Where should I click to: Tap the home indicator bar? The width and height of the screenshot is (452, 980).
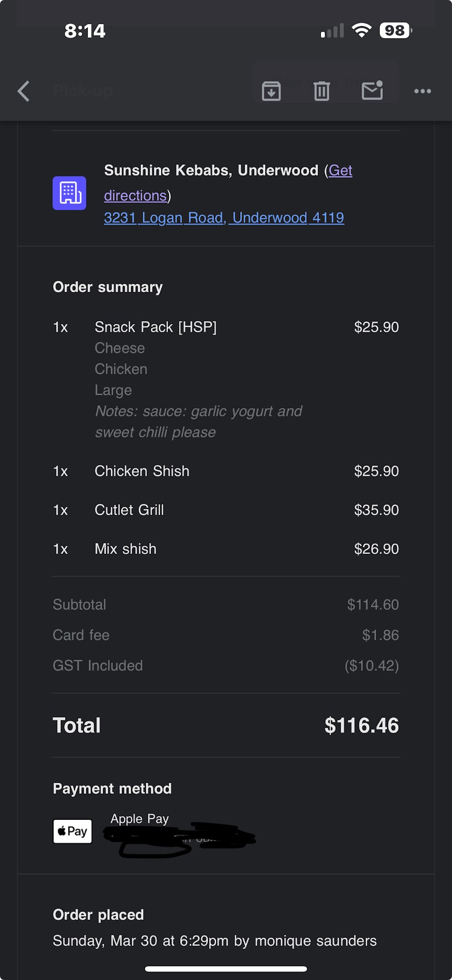[226, 969]
